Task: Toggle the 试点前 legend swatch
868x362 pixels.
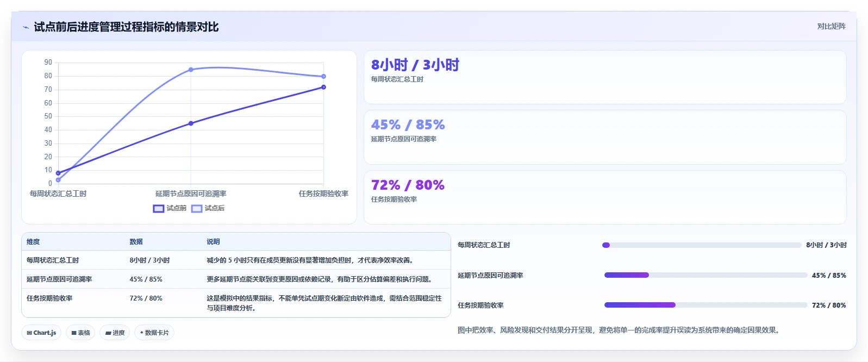Action: tap(159, 208)
